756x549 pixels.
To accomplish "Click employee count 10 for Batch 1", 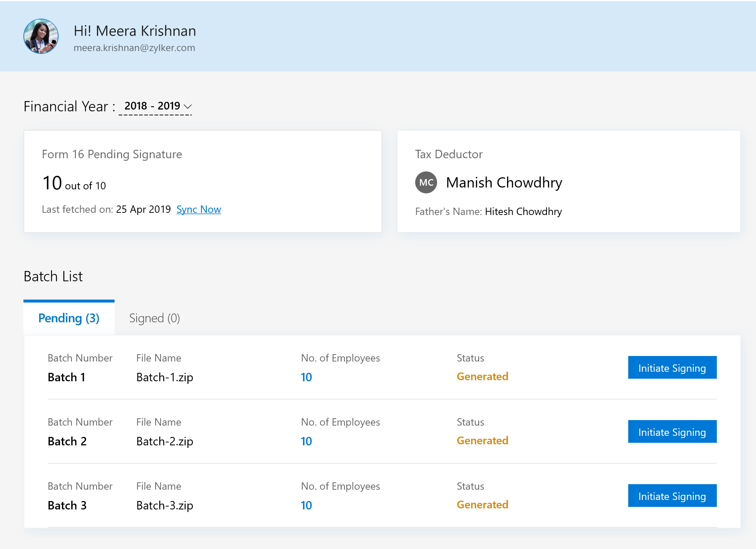I will tap(306, 377).
